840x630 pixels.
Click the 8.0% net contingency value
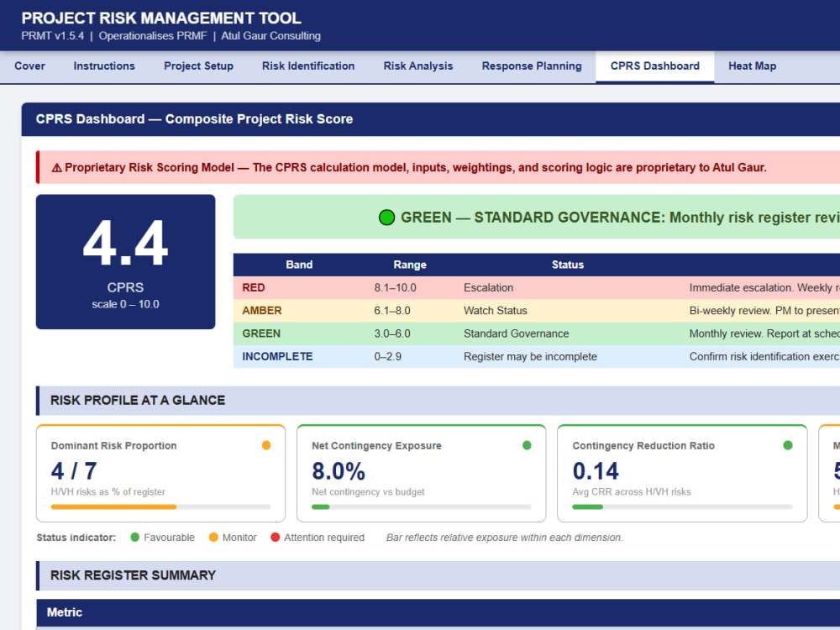point(339,471)
